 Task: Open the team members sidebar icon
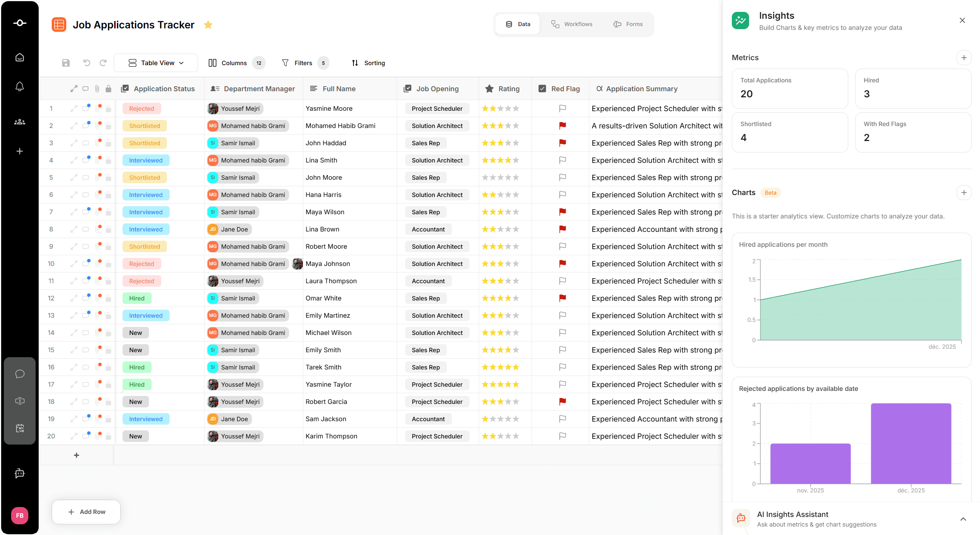coord(20,122)
